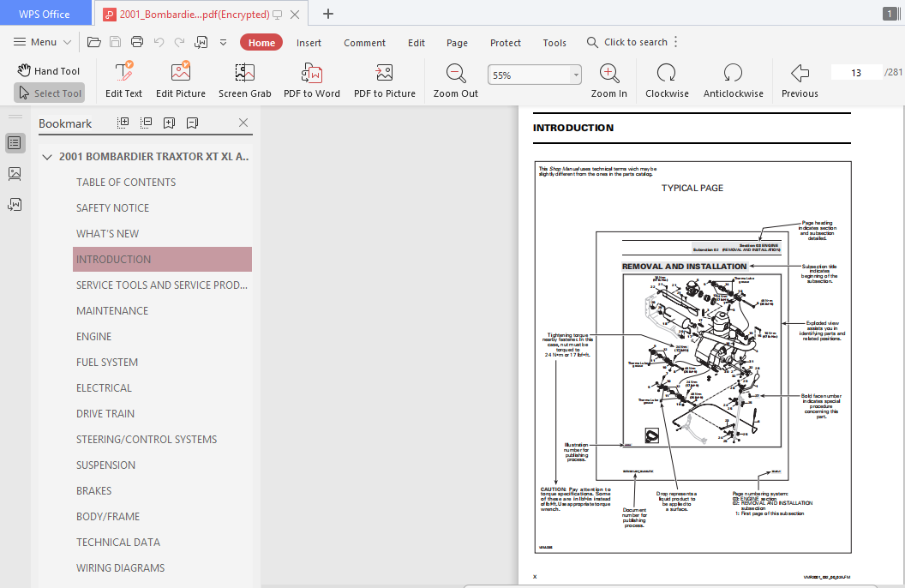The width and height of the screenshot is (905, 588).
Task: Switch to the Insert tab
Action: pos(309,43)
